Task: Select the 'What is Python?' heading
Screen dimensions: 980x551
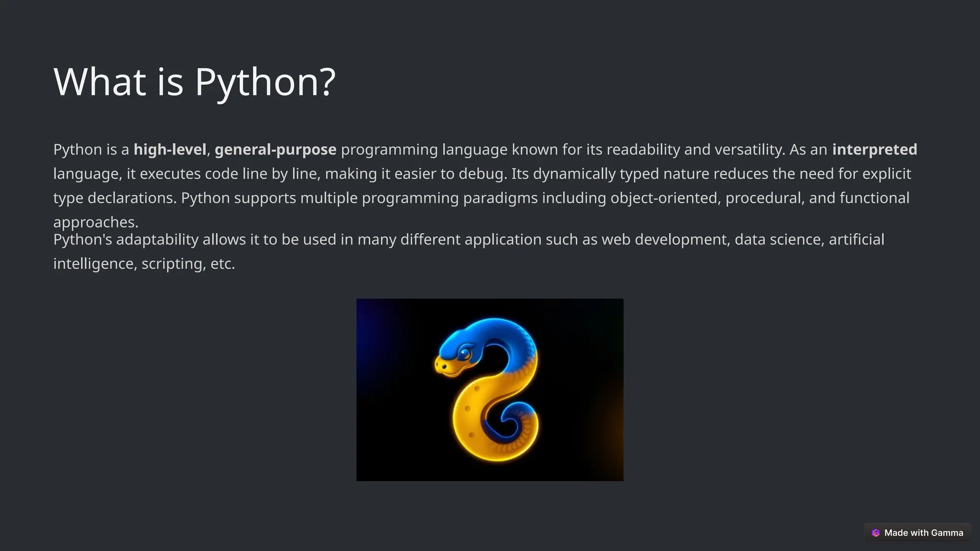Action: [194, 82]
